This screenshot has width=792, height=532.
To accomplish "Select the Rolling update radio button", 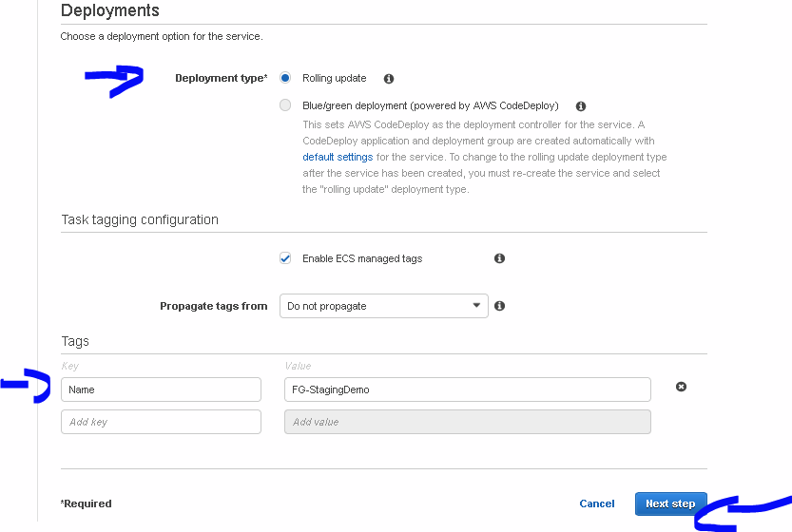I will (285, 78).
